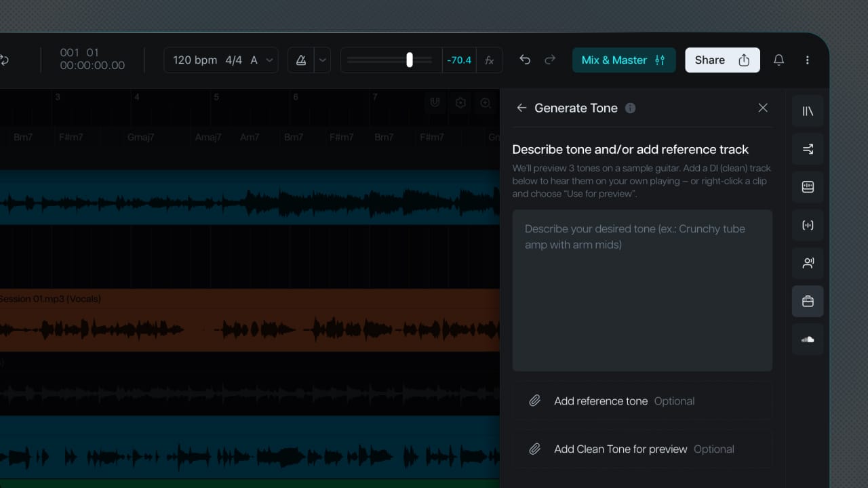Close the Generate Tone panel
The image size is (868, 488).
click(x=763, y=108)
